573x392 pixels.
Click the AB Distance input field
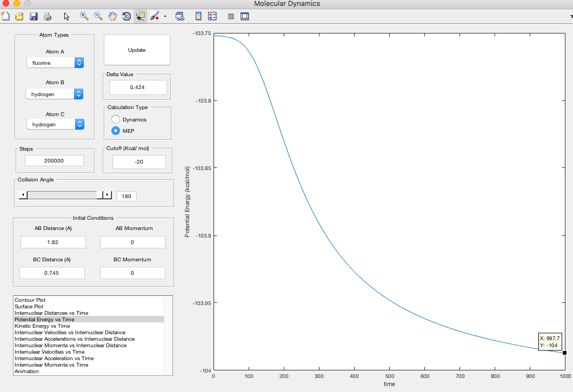point(53,242)
